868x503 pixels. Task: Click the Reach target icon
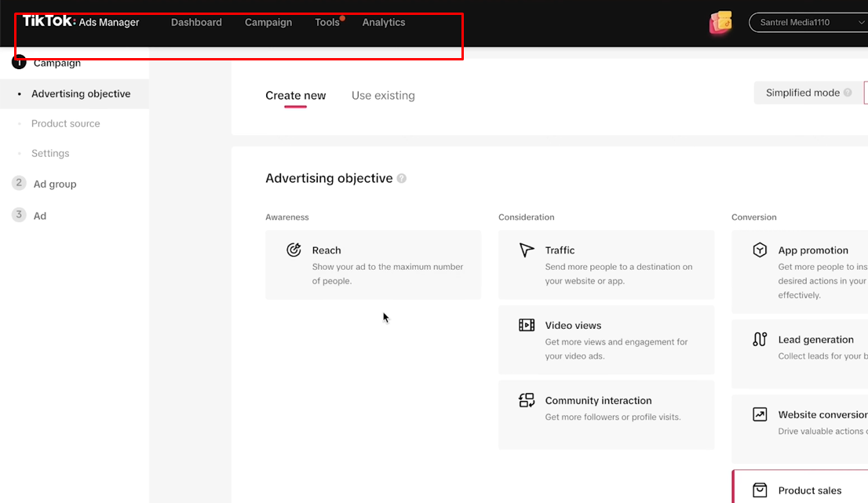[294, 250]
